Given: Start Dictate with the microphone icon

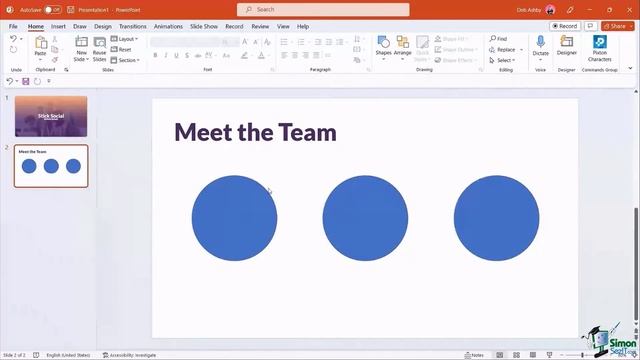Looking at the screenshot, I should tap(540, 42).
